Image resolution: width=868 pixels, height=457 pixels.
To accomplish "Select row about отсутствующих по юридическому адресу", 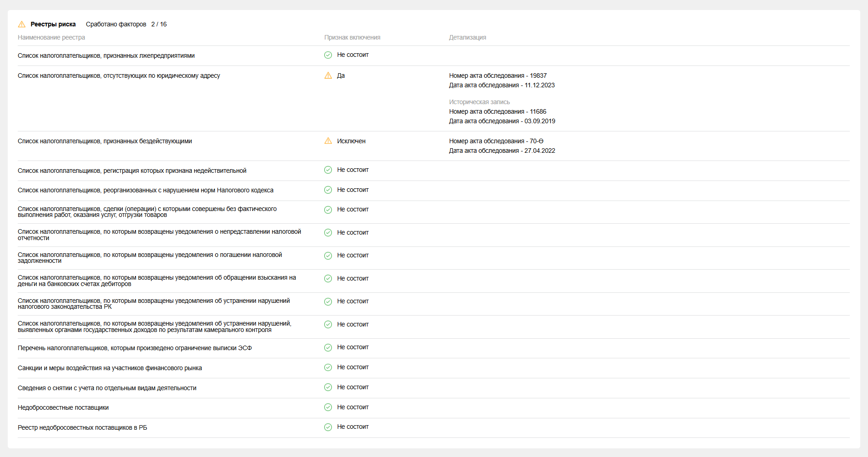I will point(119,75).
